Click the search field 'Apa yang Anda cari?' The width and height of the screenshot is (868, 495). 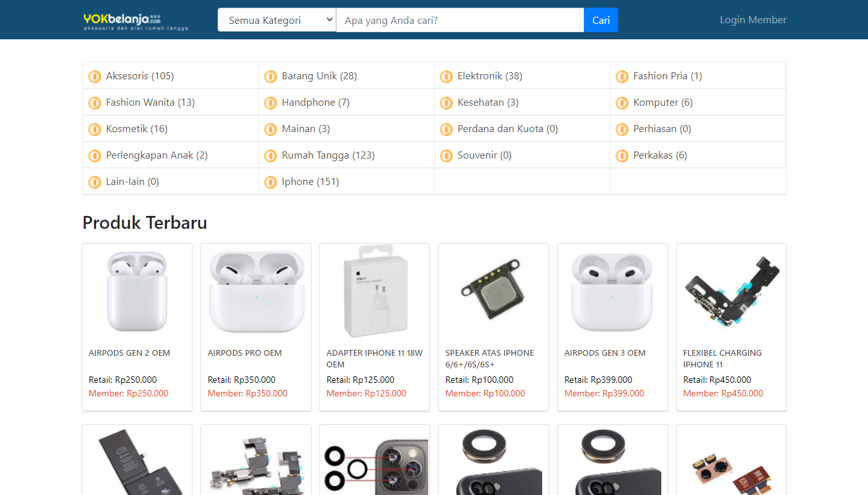(x=460, y=20)
